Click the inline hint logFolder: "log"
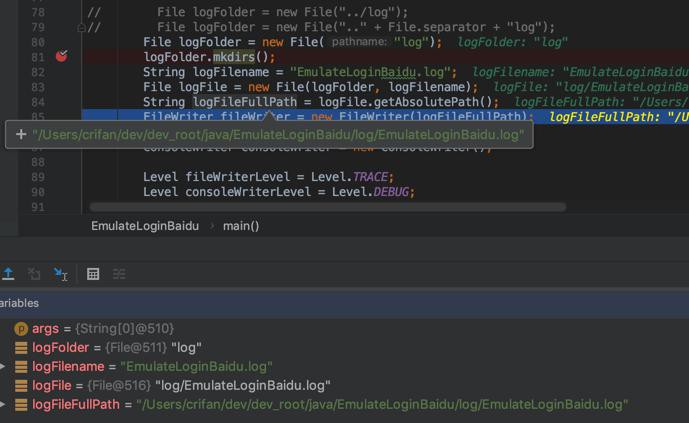Viewport: 689px width, 423px height. (512, 42)
